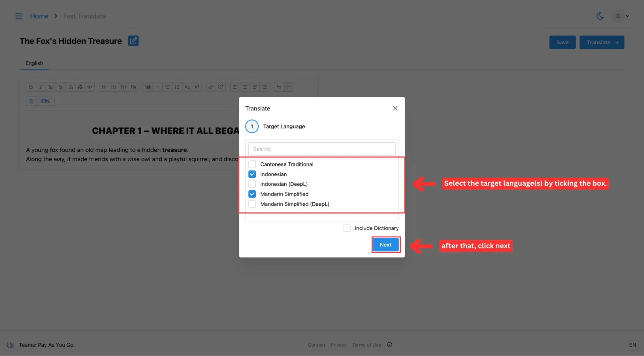Click 'Teams: Pay As You Go' text
Viewport: 644px width, 356px height.
46,345
